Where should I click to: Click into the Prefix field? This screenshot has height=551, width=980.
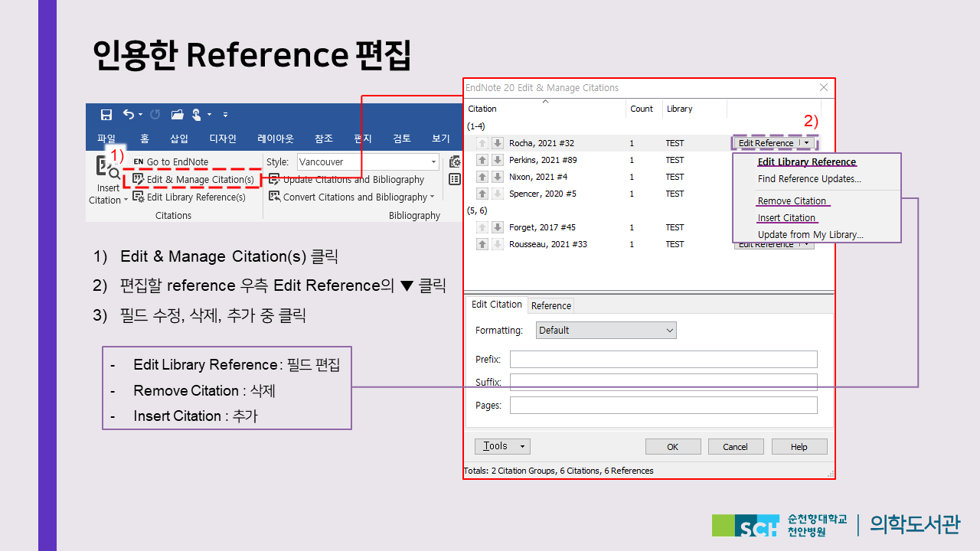(664, 360)
